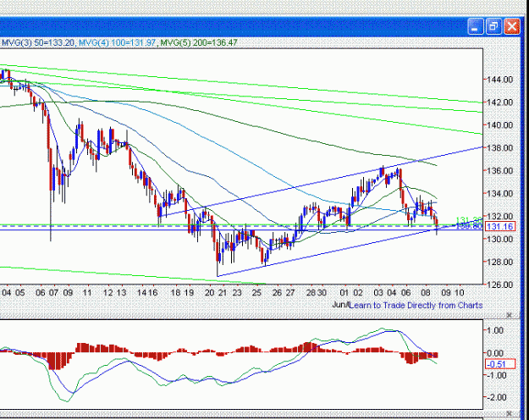The width and height of the screenshot is (529, 420).
Task: Click the -2.00 MACD axis label
Action: pyautogui.click(x=497, y=397)
